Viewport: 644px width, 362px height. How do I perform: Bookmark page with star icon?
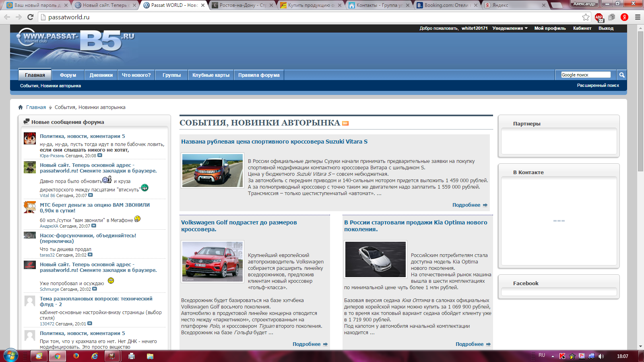(x=586, y=17)
